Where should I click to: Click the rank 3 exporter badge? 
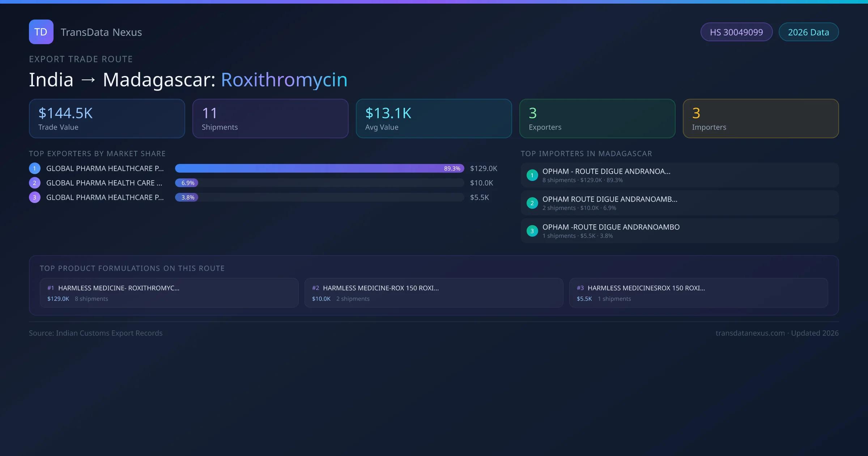point(35,197)
